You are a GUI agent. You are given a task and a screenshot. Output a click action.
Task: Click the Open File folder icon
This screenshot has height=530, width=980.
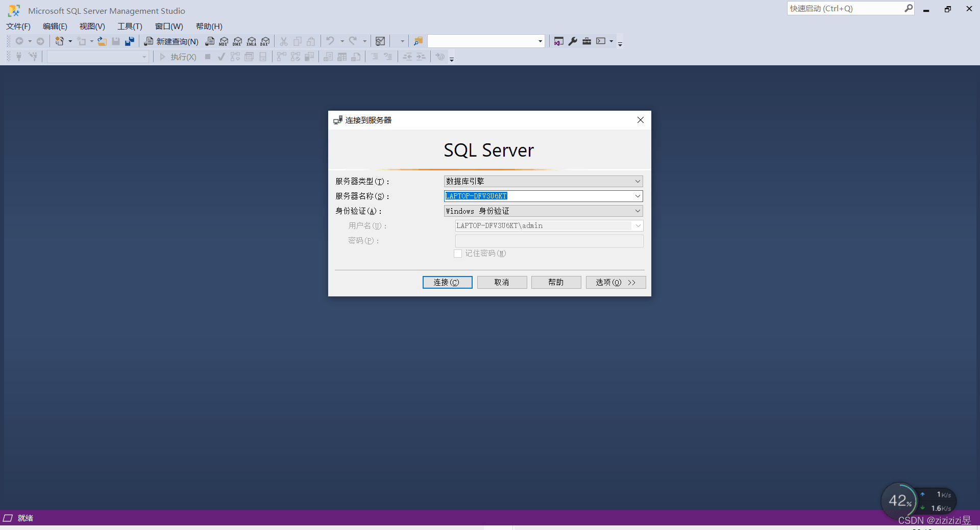click(102, 41)
